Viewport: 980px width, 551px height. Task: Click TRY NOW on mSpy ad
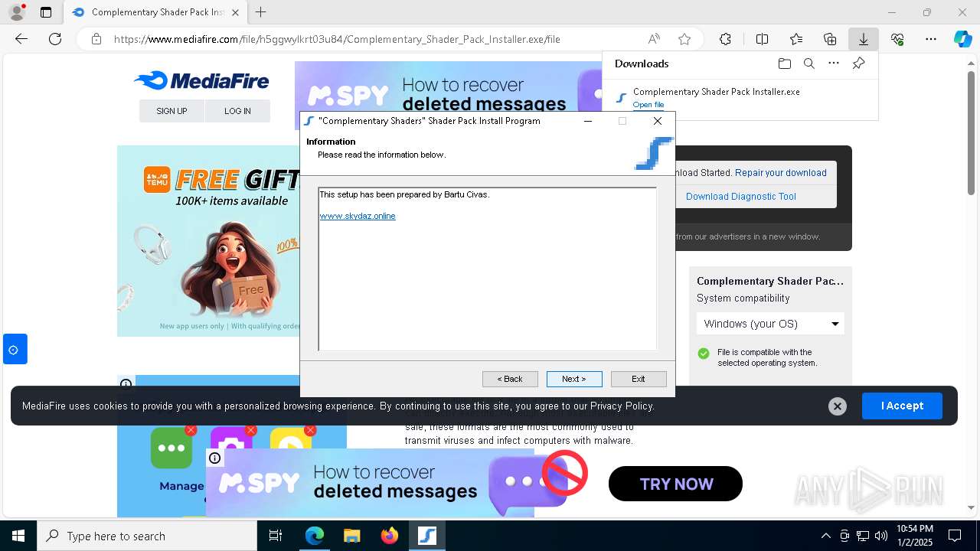676,484
